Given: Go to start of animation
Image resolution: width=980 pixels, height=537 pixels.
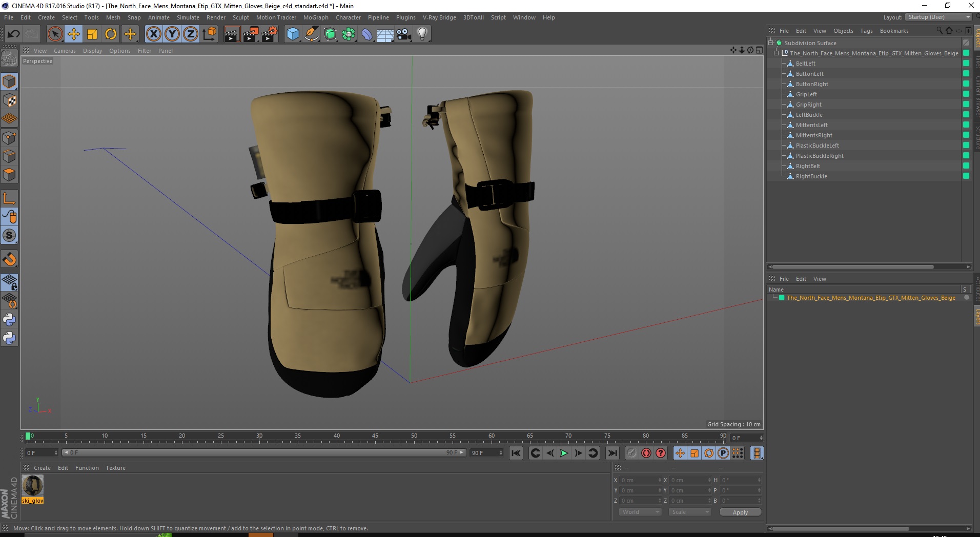Looking at the screenshot, I should (516, 453).
